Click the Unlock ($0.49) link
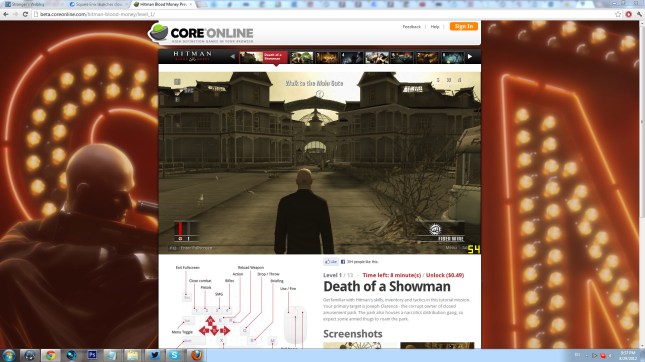 445,275
